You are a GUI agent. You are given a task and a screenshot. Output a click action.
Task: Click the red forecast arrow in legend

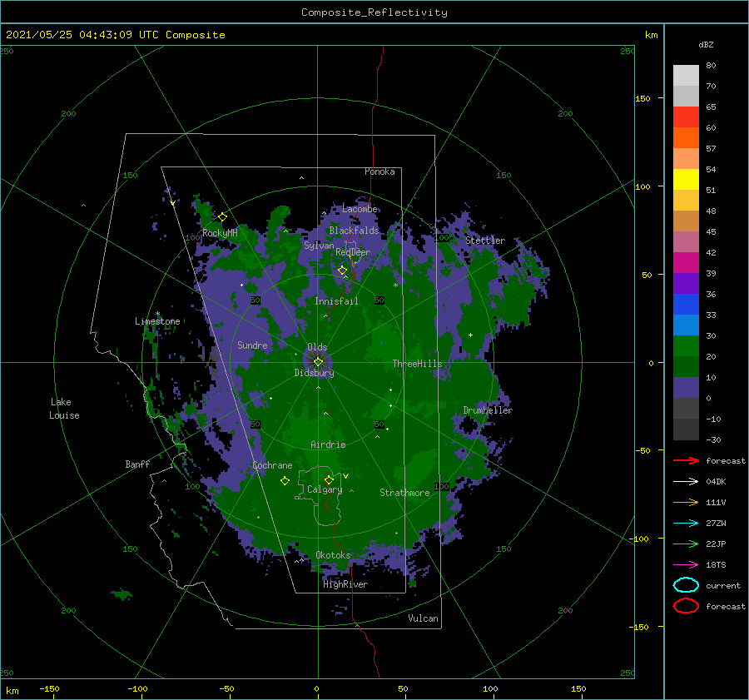click(686, 460)
